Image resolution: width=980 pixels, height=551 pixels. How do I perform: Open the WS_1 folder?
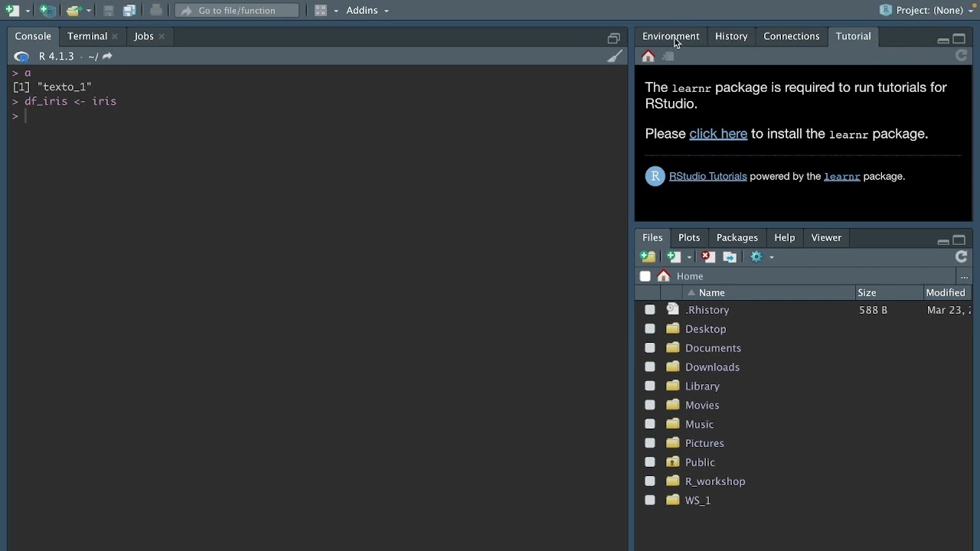(x=697, y=500)
